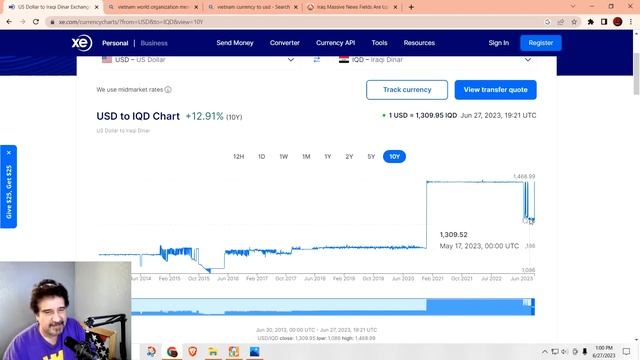
Task: Open Chrome from the taskbar
Action: click(x=172, y=351)
